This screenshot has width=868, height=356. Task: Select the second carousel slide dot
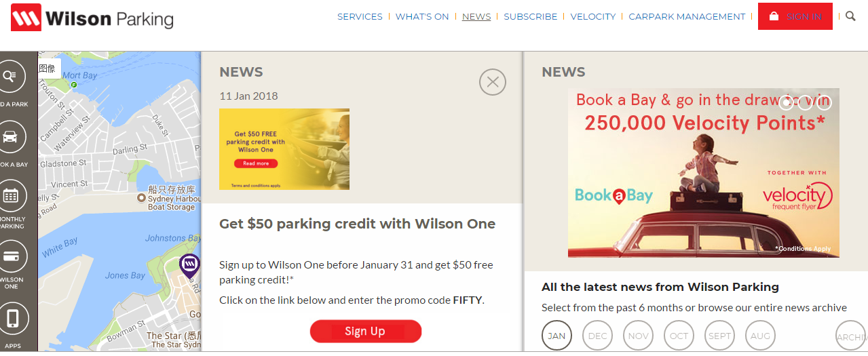pos(805,103)
